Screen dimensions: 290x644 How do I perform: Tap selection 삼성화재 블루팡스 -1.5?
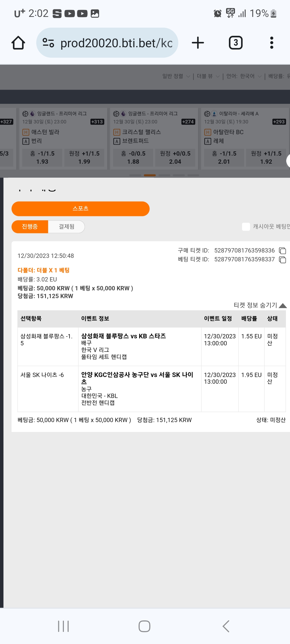pyautogui.click(x=46, y=340)
